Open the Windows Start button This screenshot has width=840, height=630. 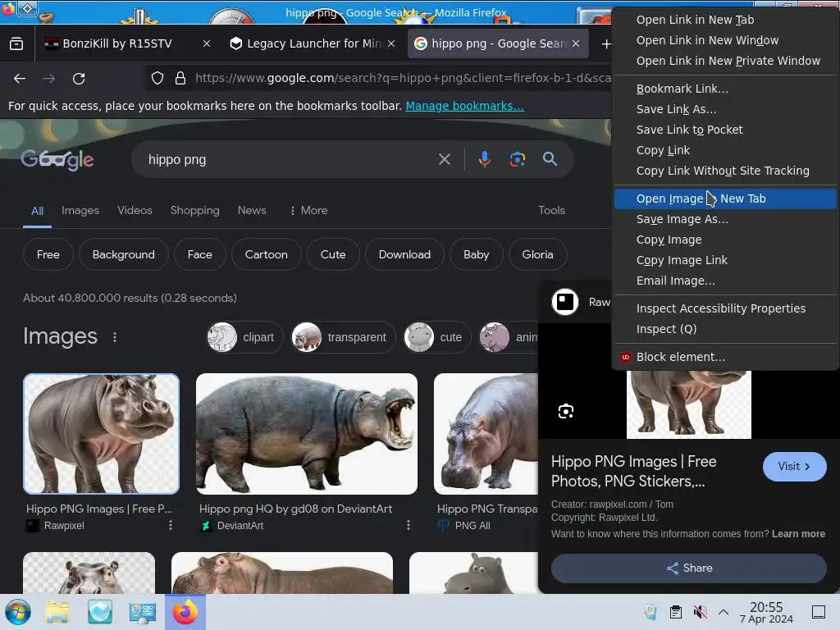(x=17, y=612)
